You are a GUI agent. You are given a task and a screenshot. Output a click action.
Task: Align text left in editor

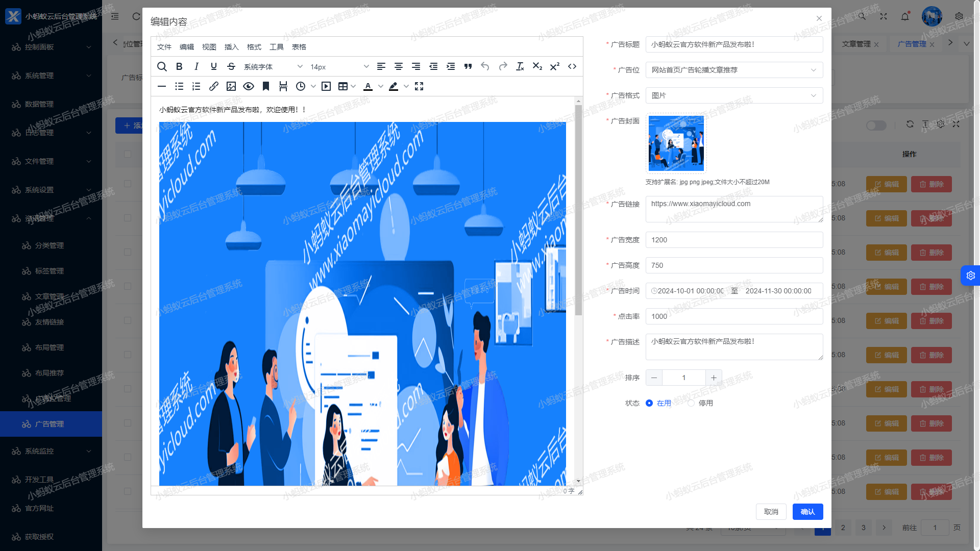pyautogui.click(x=381, y=66)
